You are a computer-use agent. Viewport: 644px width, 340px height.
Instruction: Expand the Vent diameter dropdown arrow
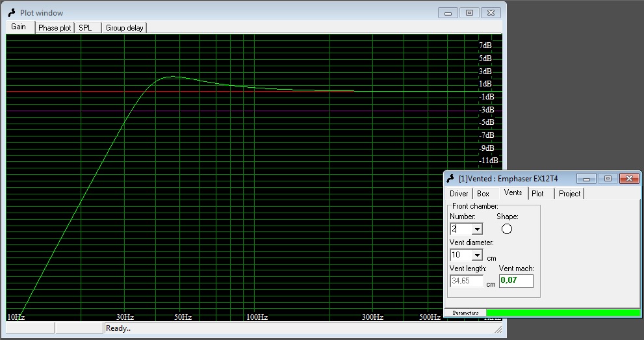(478, 255)
